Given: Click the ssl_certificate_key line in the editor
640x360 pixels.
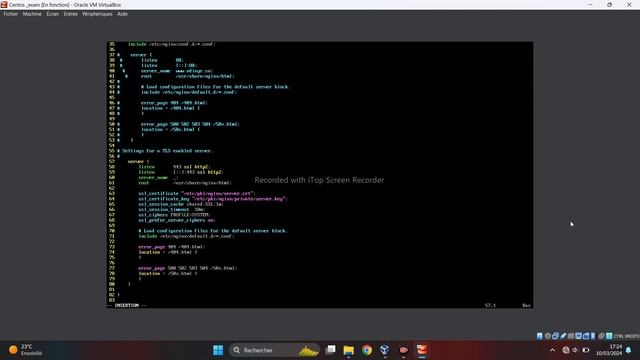Looking at the screenshot, I should [x=212, y=199].
